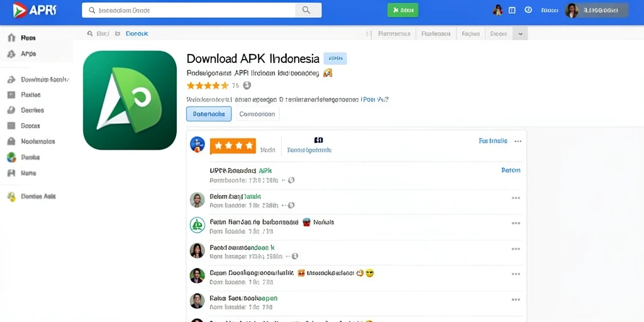Image resolution: width=644 pixels, height=322 pixels.
Task: Click the square panel icon in header
Action: (x=512, y=10)
